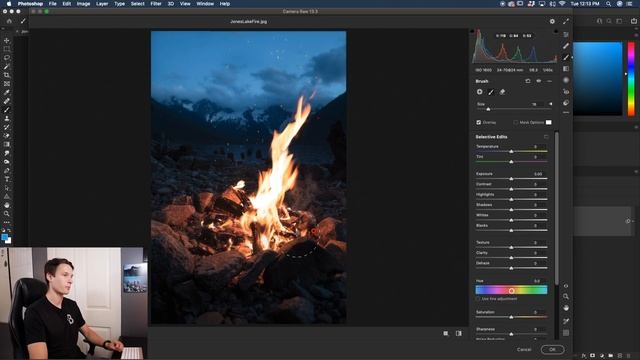640x360 pixels.
Task: Select Camera Raw zoom magnifier tool
Action: [x=566, y=296]
